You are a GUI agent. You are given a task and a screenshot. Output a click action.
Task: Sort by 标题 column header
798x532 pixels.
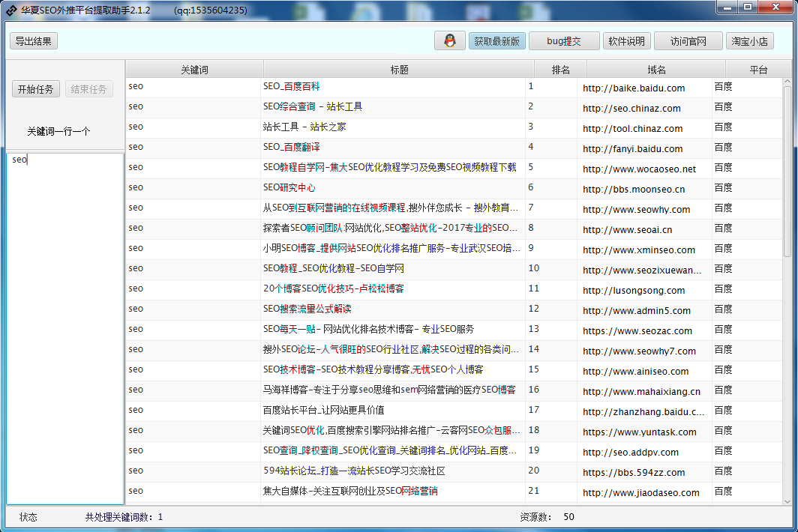tap(399, 70)
